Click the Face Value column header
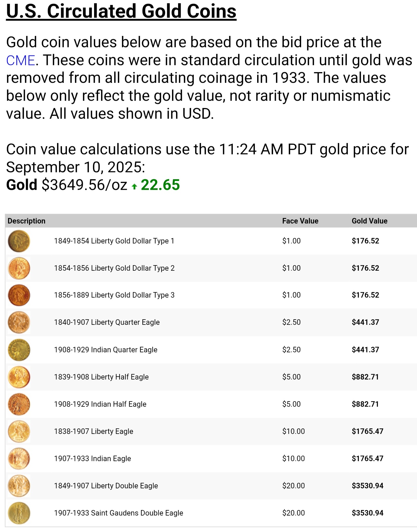This screenshot has height=532, width=417. tap(300, 221)
